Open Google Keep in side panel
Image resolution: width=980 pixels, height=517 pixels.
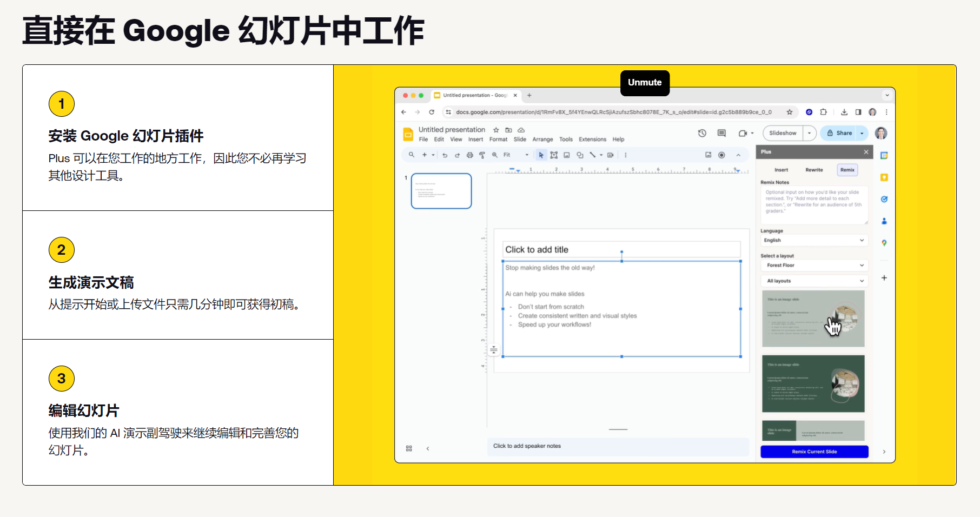[x=884, y=177]
